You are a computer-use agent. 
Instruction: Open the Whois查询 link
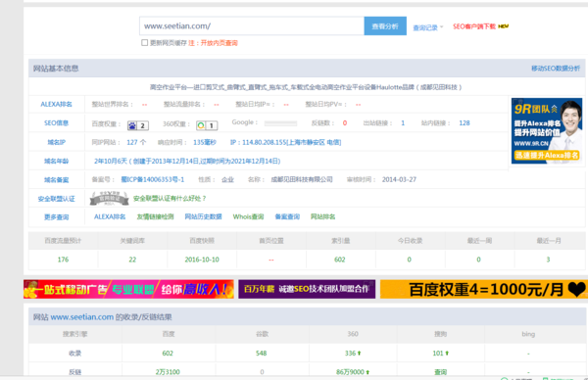248,216
